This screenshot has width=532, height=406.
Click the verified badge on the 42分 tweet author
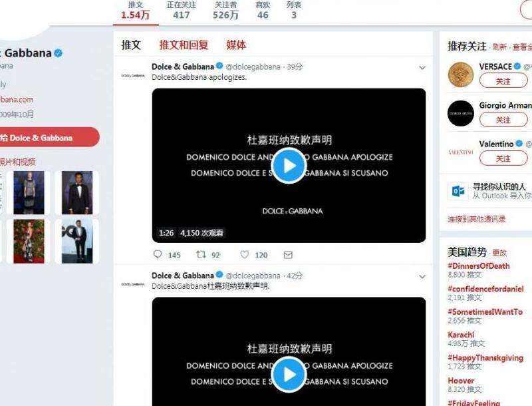(219, 275)
